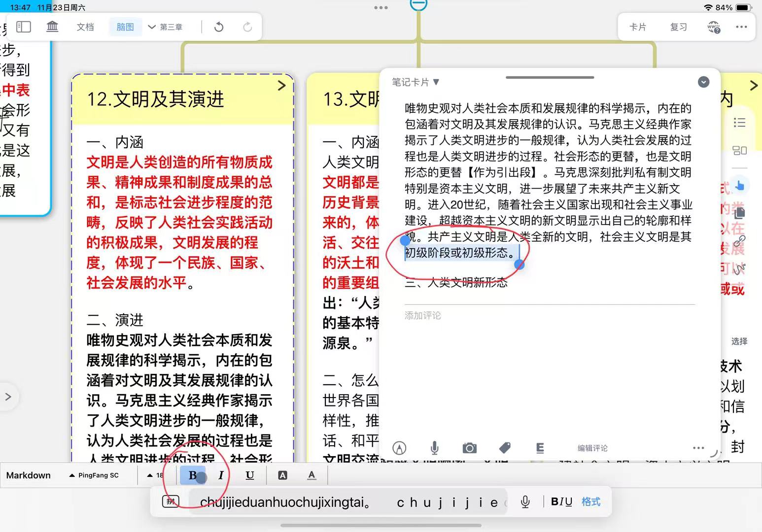Expand the rightmost card with its chevron
This screenshot has height=532, width=762.
[754, 86]
